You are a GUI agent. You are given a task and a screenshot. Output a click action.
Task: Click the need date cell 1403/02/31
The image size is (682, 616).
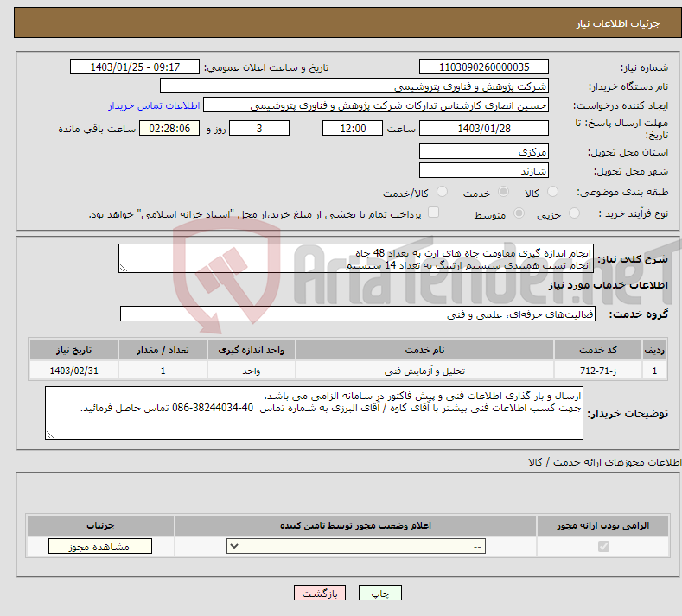coord(73,371)
